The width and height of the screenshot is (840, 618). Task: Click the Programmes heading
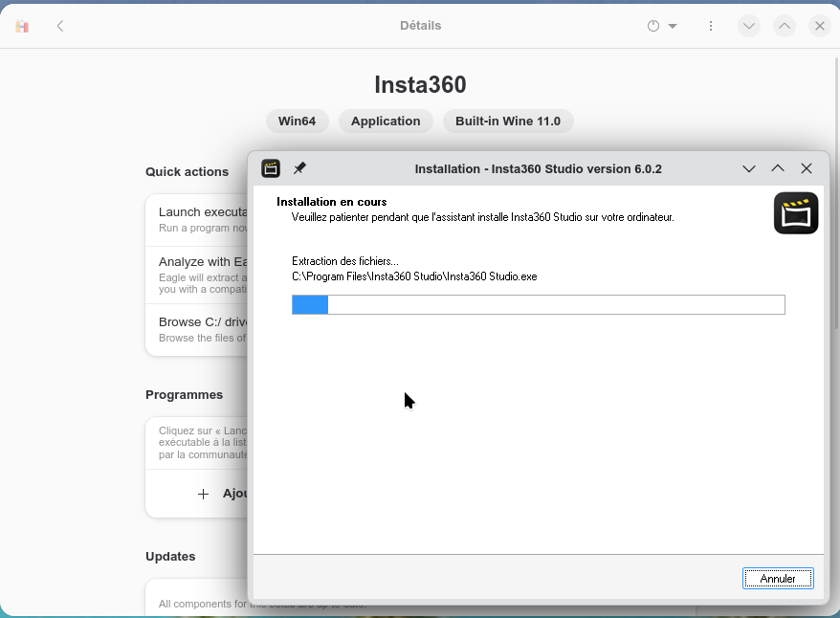tap(185, 395)
